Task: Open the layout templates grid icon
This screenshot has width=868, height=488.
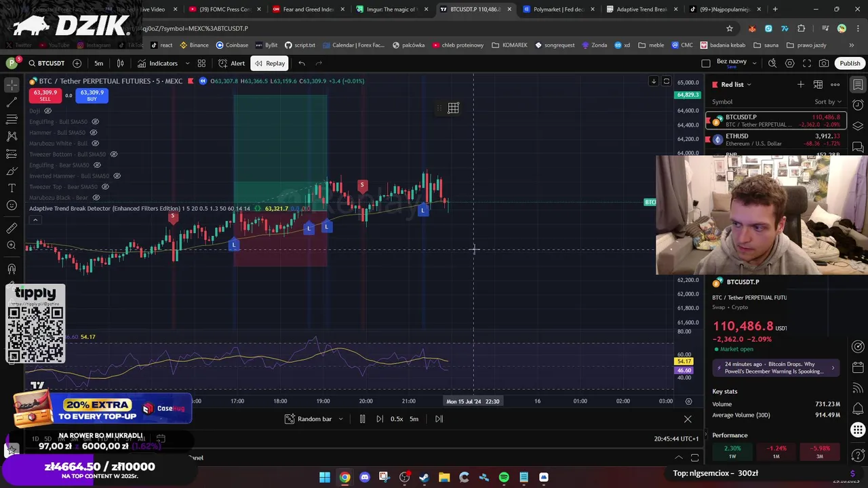Action: (x=201, y=63)
